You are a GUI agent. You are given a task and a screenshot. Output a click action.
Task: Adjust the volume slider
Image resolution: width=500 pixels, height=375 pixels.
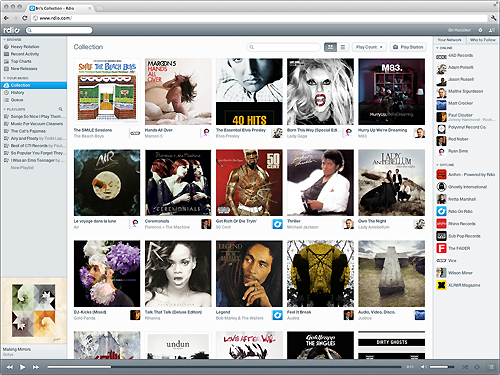point(442,367)
